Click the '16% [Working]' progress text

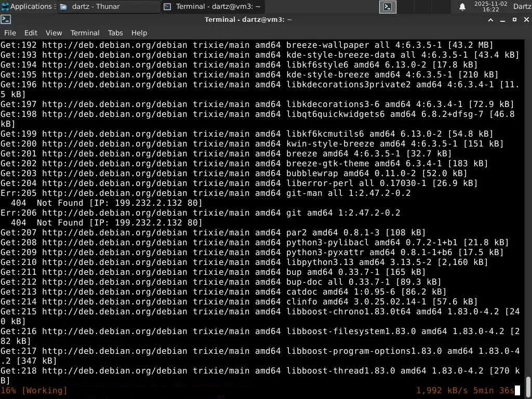[x=34, y=391]
